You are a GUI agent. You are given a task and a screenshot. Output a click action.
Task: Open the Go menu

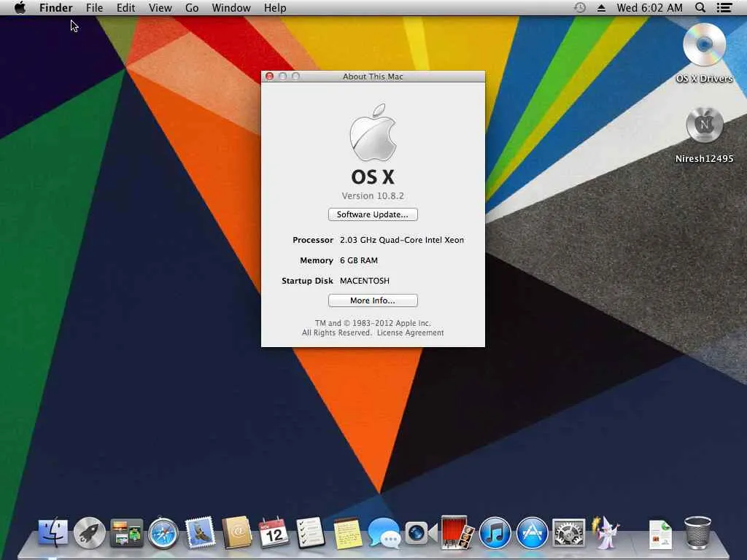192,8
